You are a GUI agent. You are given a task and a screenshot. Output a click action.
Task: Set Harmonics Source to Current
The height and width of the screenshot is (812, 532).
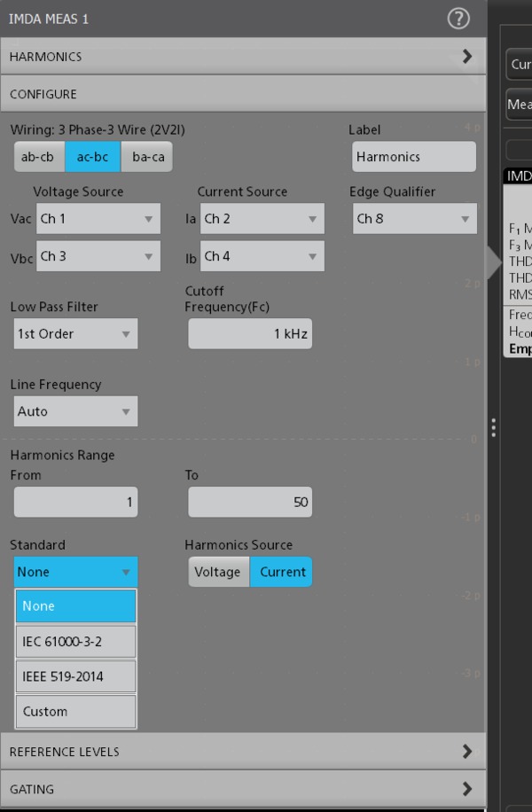tap(281, 572)
